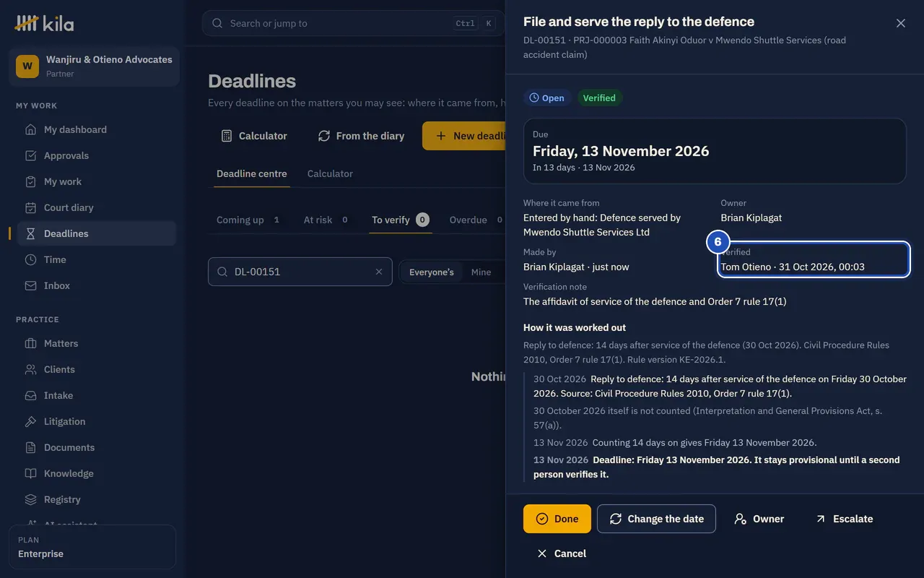Click the Verified status badge
924x578 pixels.
[599, 98]
